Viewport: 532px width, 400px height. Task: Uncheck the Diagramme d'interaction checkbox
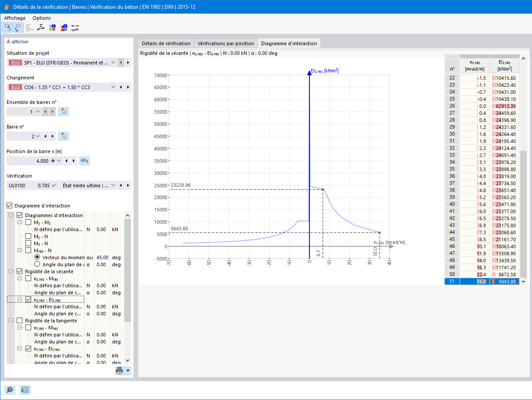pyautogui.click(x=10, y=206)
